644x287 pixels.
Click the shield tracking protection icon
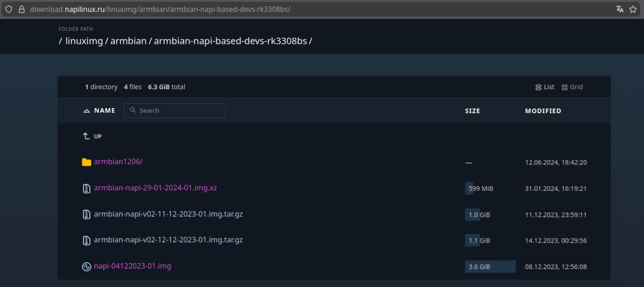[x=9, y=9]
